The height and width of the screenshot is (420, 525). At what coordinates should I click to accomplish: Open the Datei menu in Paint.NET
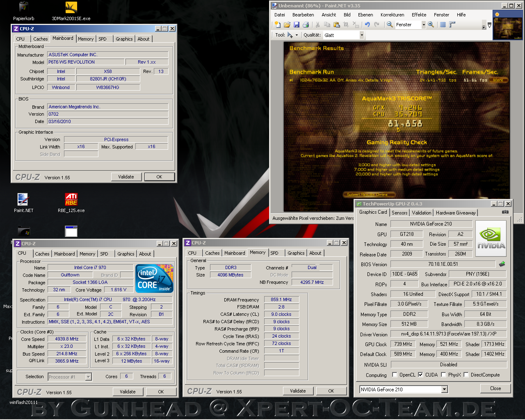coord(280,15)
